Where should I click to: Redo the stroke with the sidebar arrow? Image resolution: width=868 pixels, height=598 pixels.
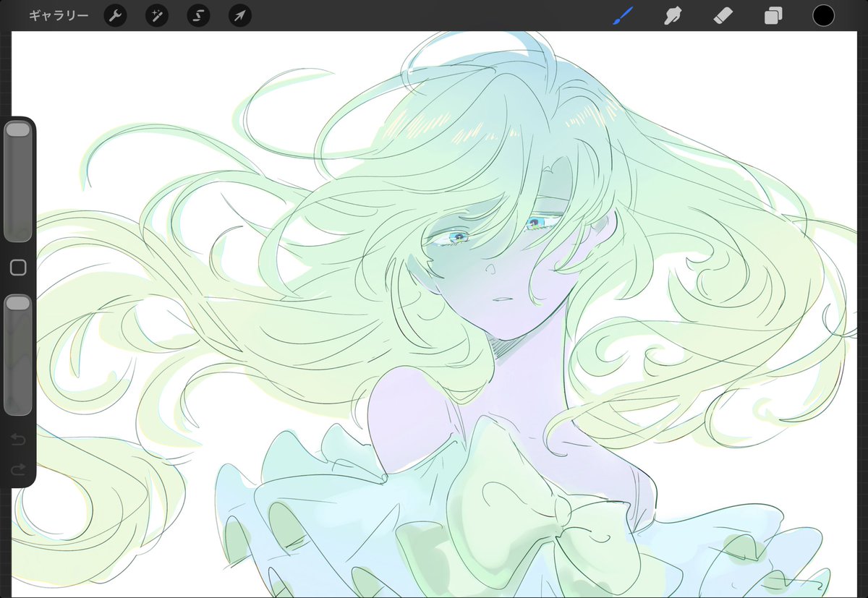point(18,469)
